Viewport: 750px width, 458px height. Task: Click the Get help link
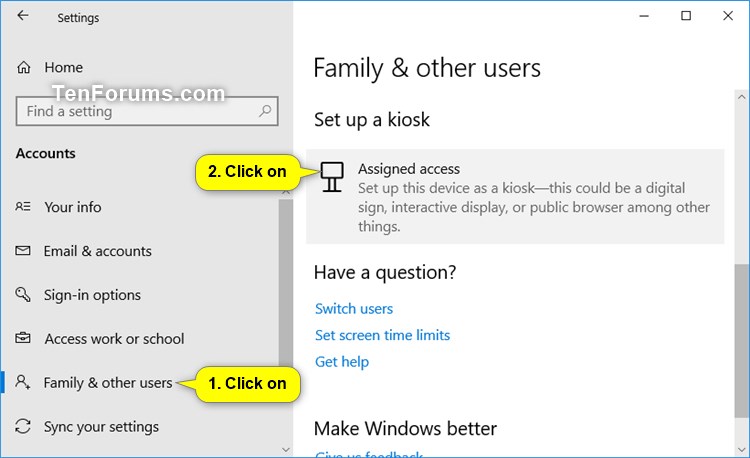342,362
